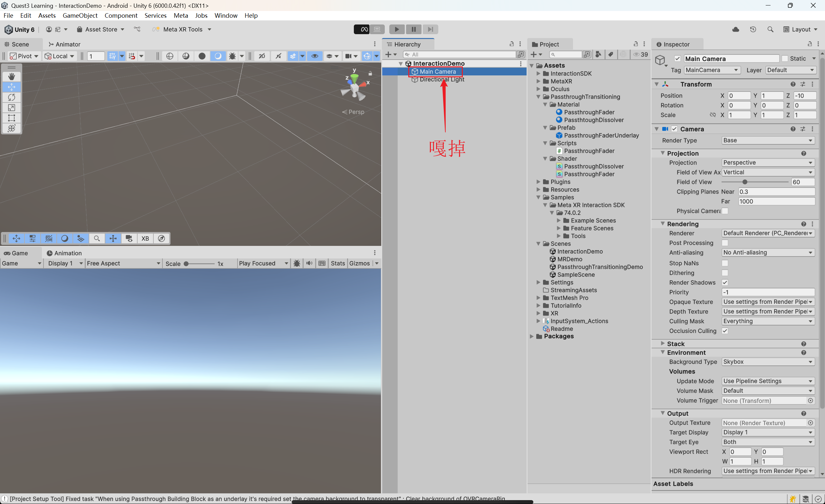The height and width of the screenshot is (504, 825).
Task: Open the Undo History icon
Action: 753,29
